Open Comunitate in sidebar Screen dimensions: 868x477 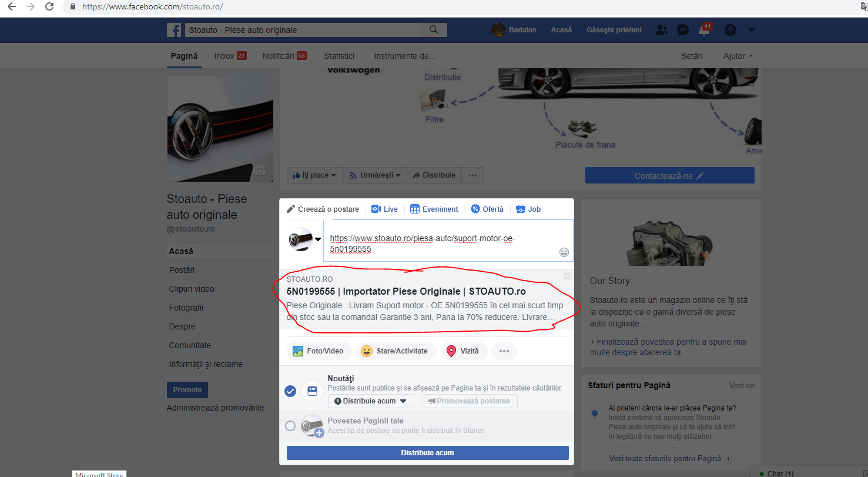tap(190, 345)
